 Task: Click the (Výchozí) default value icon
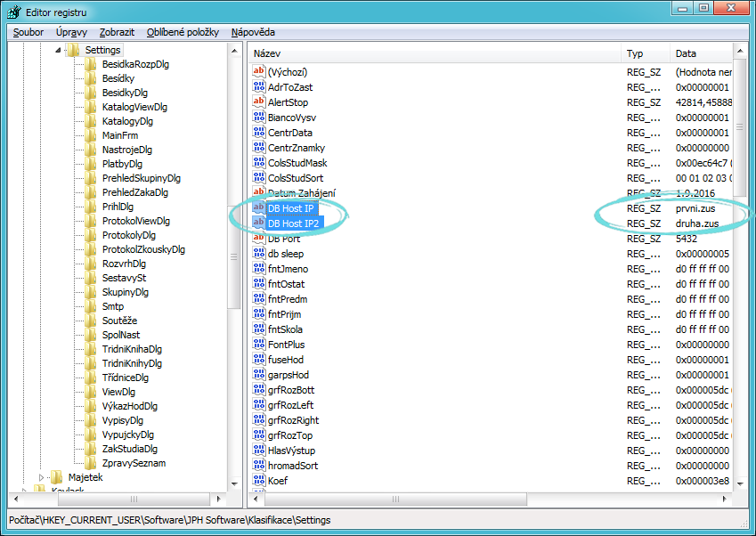pyautogui.click(x=259, y=72)
